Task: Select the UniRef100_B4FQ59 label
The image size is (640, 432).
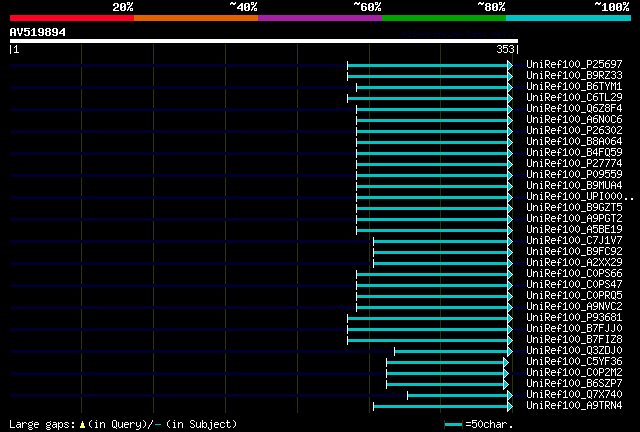Action: tap(574, 152)
